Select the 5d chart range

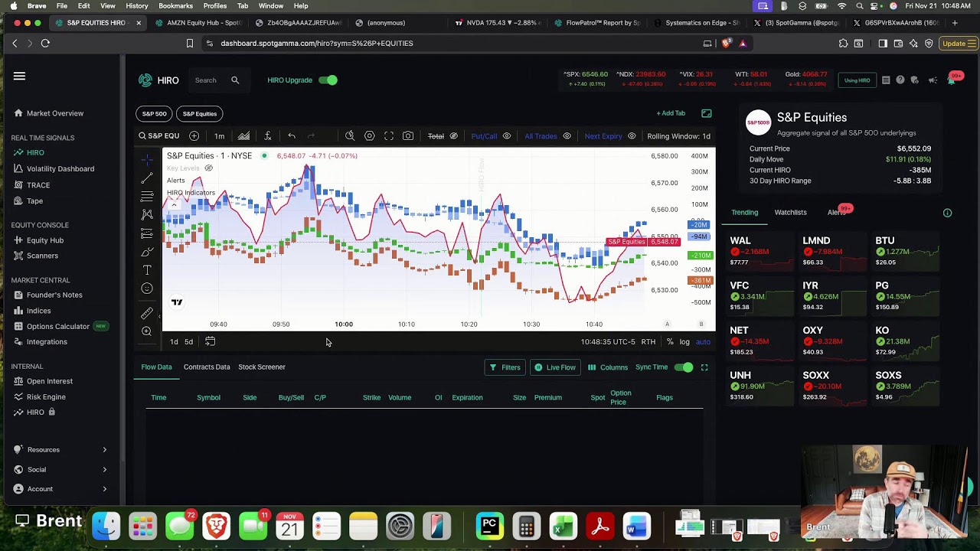pos(188,342)
